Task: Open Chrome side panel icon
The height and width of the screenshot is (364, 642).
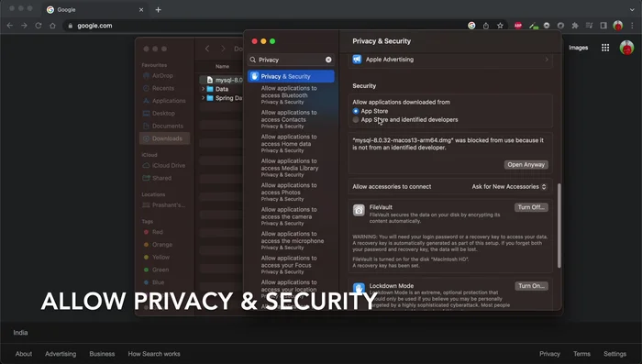Action: coord(603,26)
